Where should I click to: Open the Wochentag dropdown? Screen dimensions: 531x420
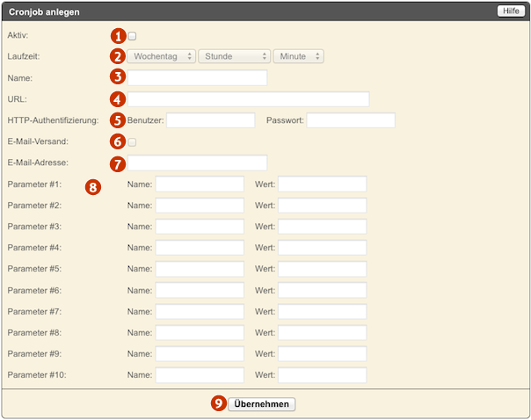click(161, 56)
